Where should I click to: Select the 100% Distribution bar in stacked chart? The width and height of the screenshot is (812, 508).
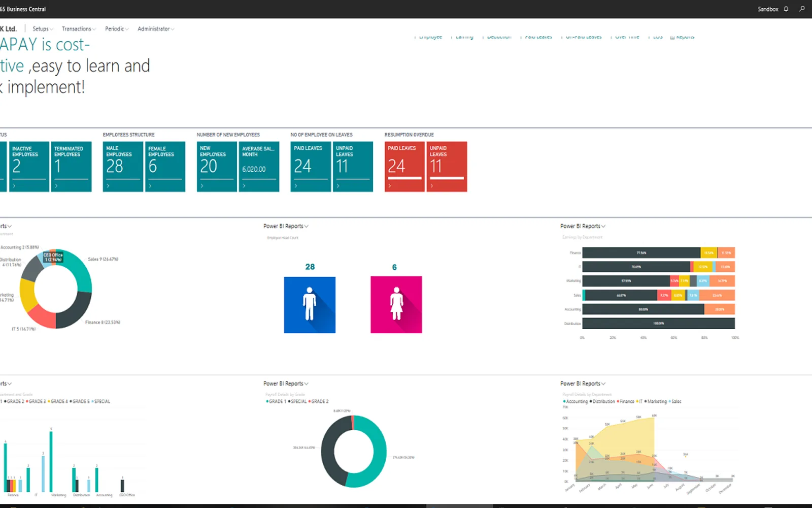pyautogui.click(x=658, y=323)
